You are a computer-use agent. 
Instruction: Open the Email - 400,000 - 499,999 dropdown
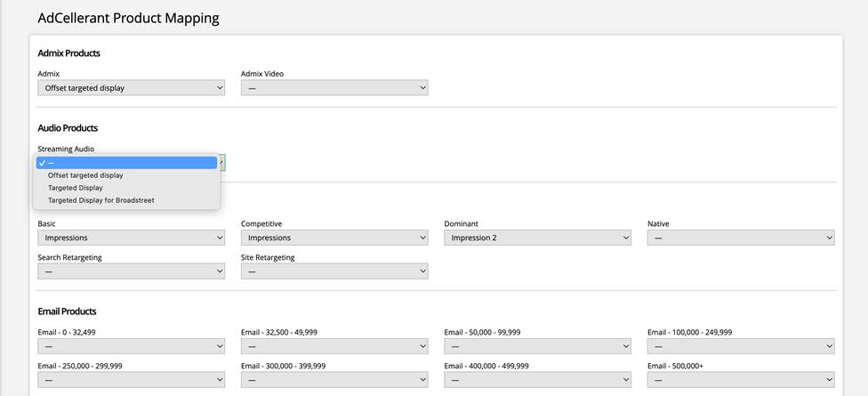point(537,380)
